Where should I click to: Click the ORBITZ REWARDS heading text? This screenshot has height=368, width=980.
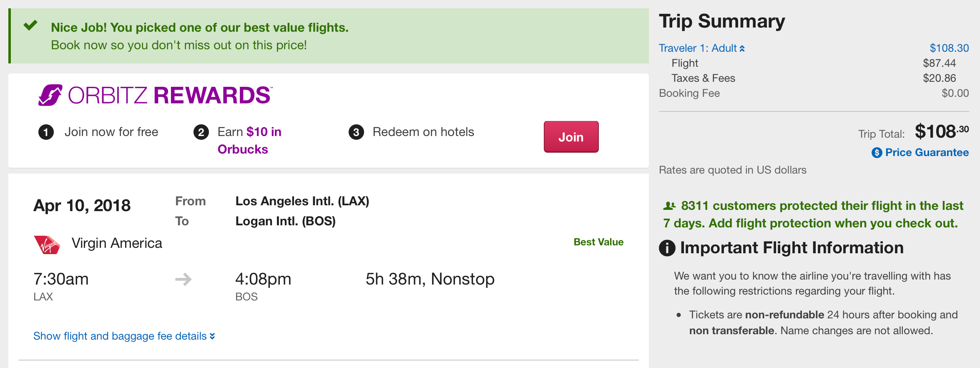coord(170,95)
